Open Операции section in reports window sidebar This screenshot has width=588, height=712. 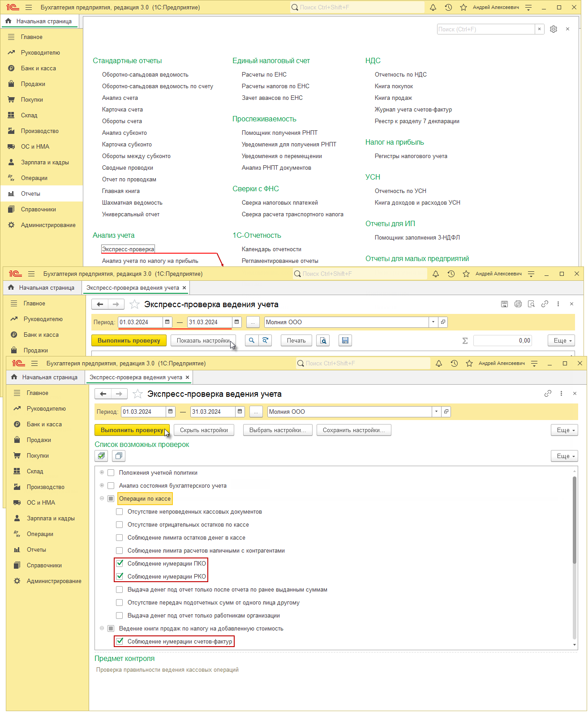pyautogui.click(x=34, y=178)
